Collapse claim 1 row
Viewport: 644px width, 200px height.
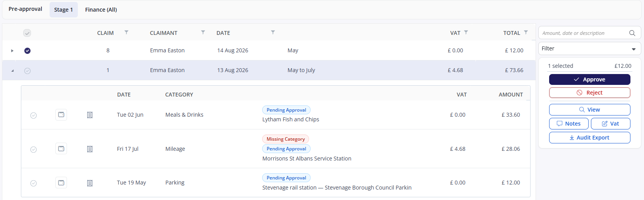[12, 71]
